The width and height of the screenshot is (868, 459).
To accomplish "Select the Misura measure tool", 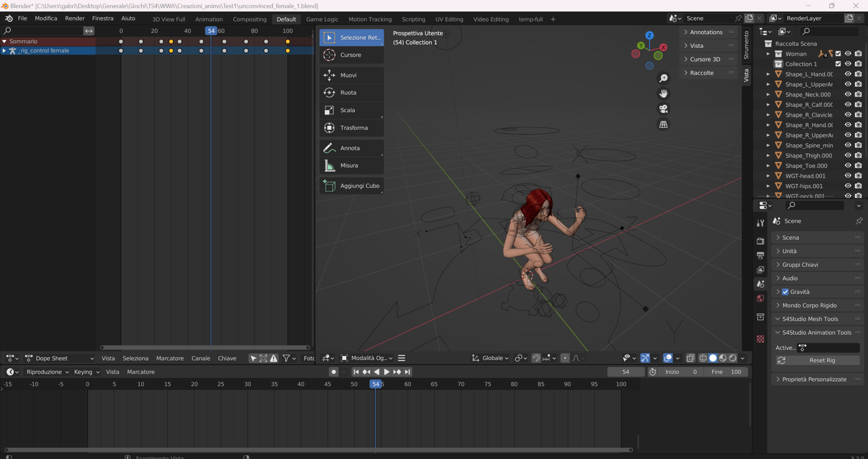I will 352,166.
